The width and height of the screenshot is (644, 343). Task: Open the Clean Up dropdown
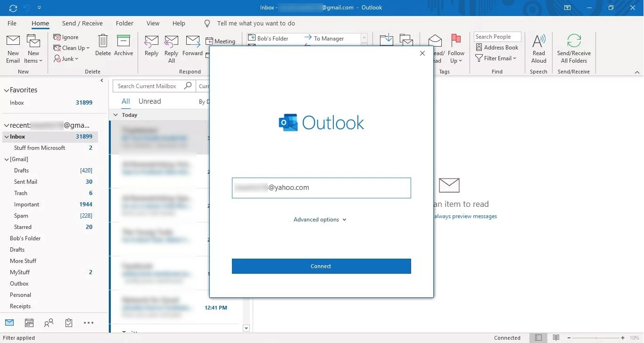click(x=71, y=48)
